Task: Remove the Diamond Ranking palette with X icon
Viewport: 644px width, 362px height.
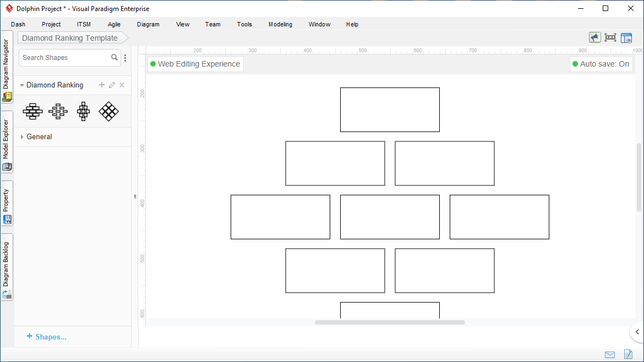Action: (x=122, y=85)
